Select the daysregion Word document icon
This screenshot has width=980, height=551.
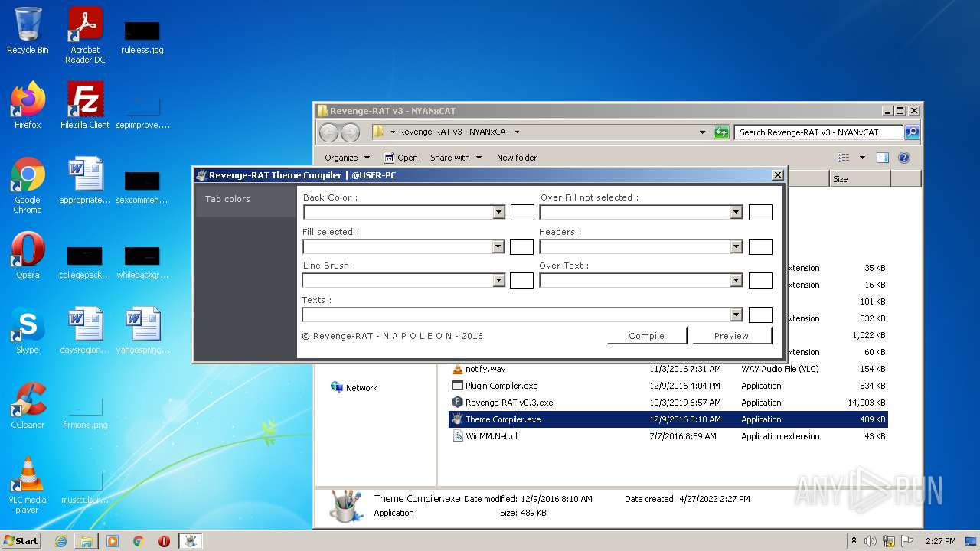tap(85, 331)
